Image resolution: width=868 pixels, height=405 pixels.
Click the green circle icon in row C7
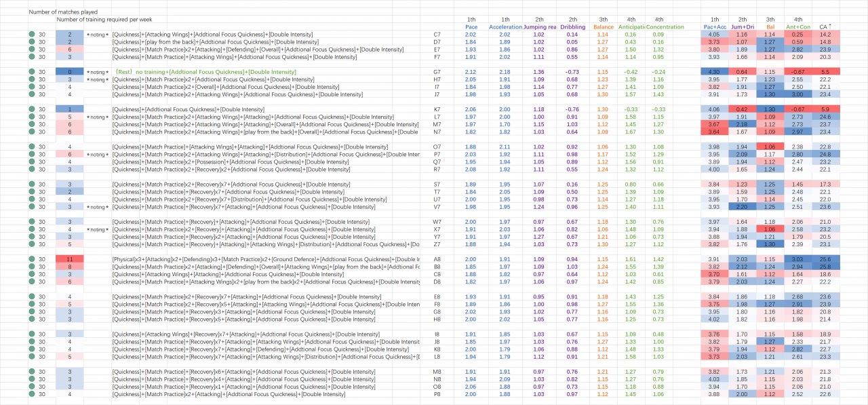(32, 34)
